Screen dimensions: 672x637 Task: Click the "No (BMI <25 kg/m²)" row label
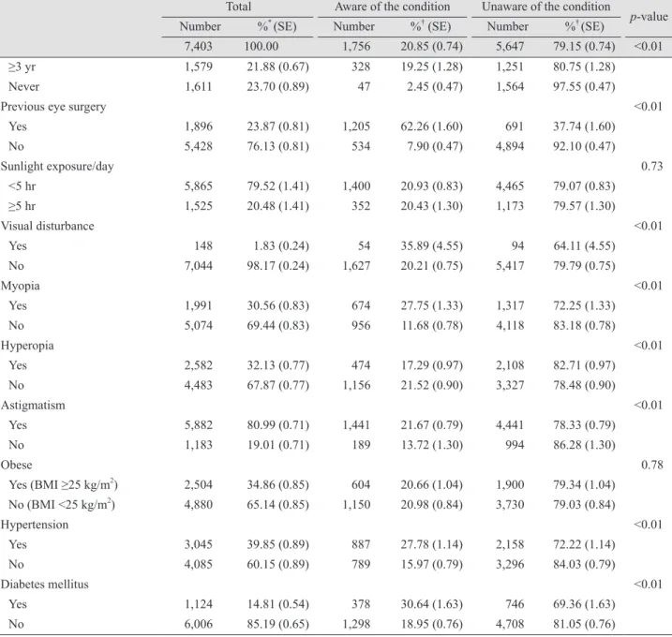point(62,504)
